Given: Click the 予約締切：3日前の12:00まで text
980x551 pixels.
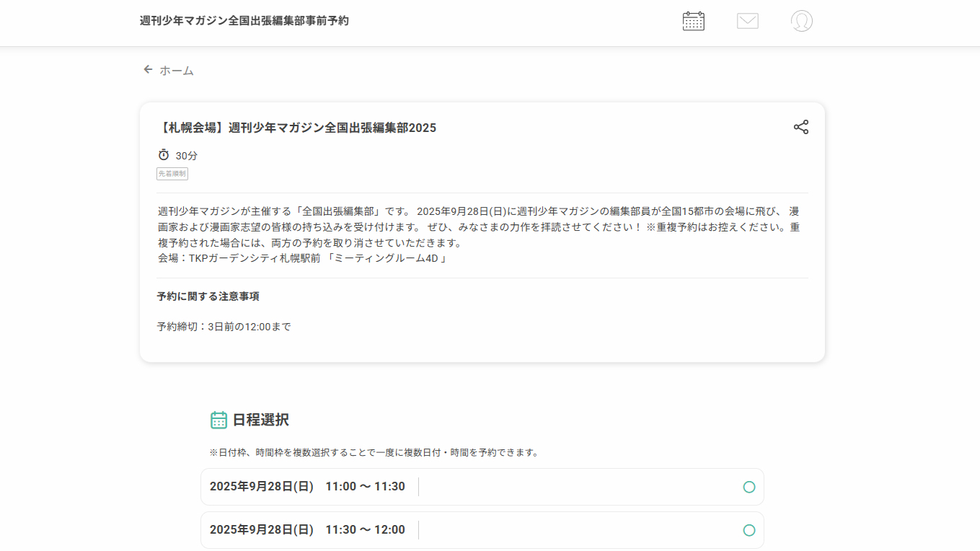Looking at the screenshot, I should [224, 327].
